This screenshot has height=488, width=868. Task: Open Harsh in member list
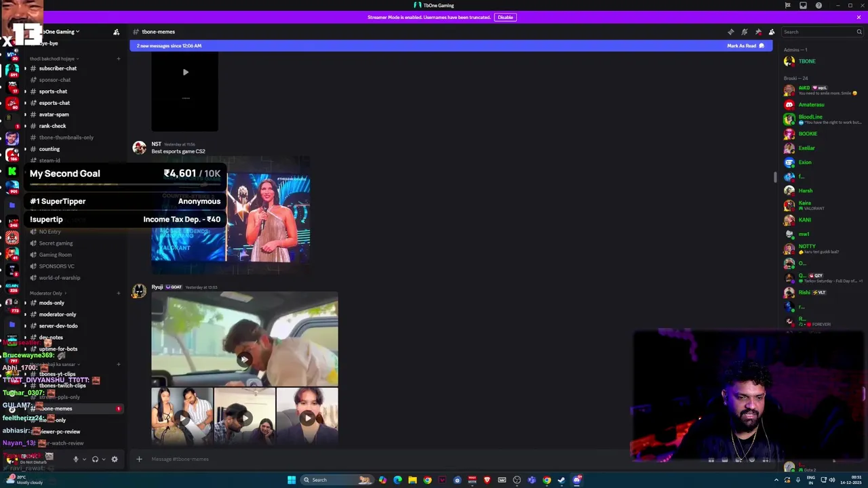806,191
